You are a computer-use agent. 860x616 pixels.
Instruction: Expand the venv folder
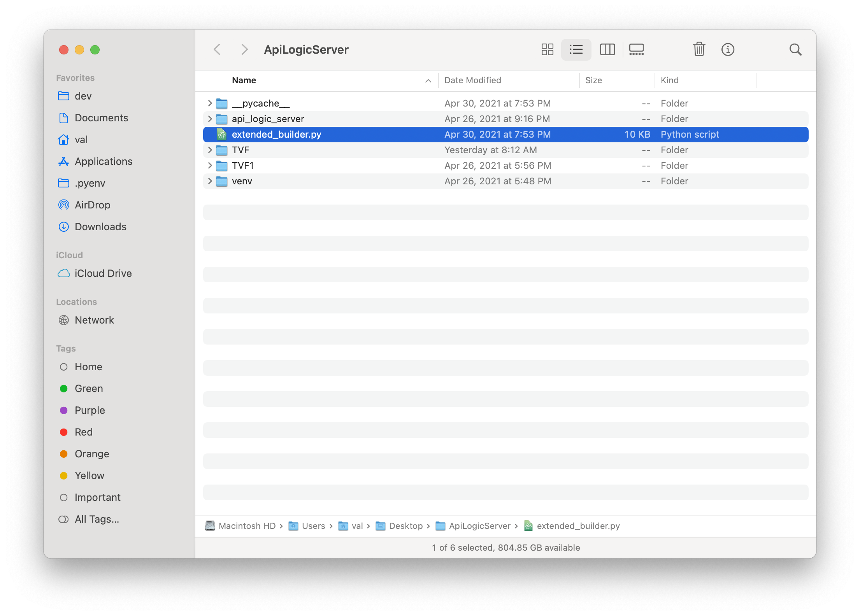point(210,181)
